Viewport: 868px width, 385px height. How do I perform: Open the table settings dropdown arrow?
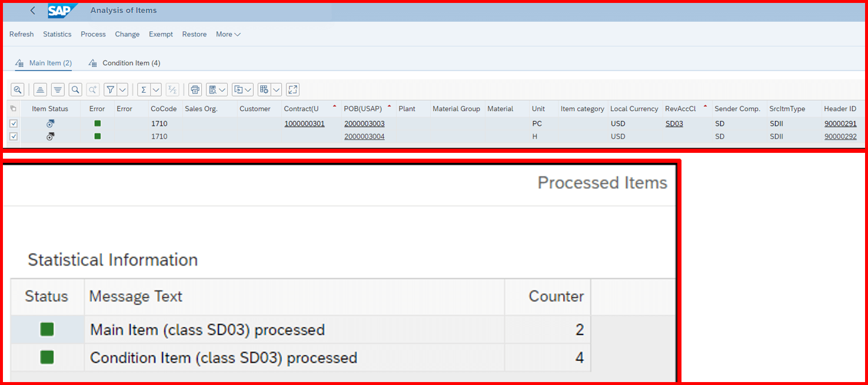[x=277, y=89]
